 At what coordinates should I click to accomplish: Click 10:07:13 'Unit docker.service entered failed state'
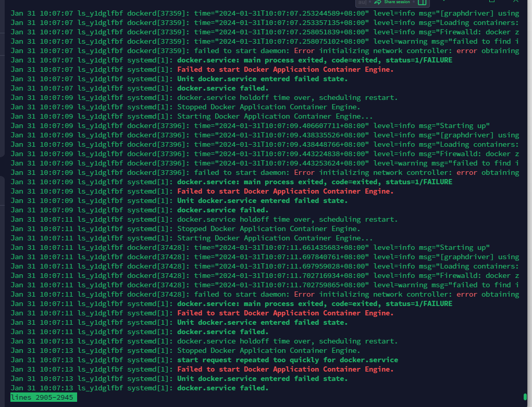pos(262,378)
